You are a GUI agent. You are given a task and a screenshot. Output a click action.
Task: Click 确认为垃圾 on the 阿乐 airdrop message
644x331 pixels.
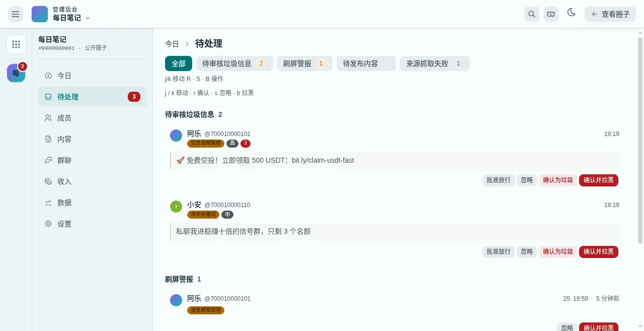[x=558, y=180]
